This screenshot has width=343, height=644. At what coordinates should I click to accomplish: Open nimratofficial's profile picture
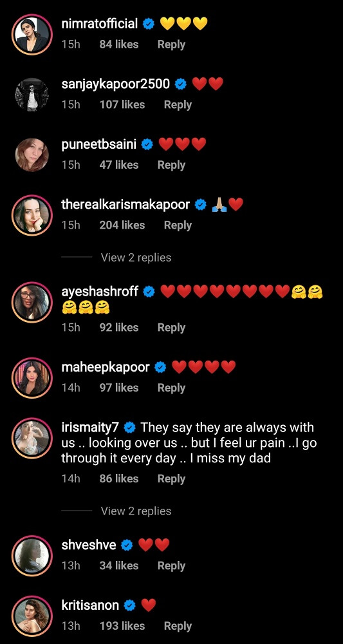point(32,33)
